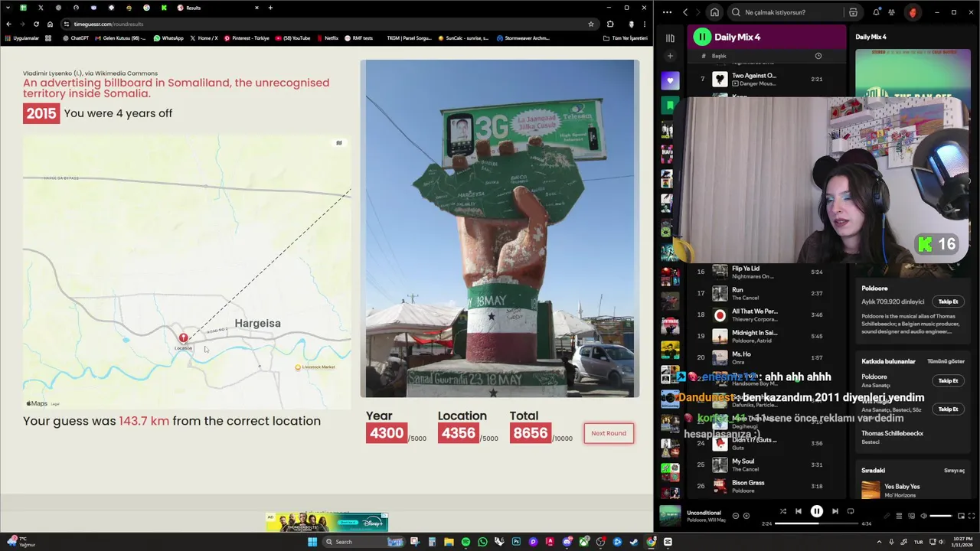Skip to next track in Spotify
Viewport: 980px width, 551px height.
tap(835, 511)
